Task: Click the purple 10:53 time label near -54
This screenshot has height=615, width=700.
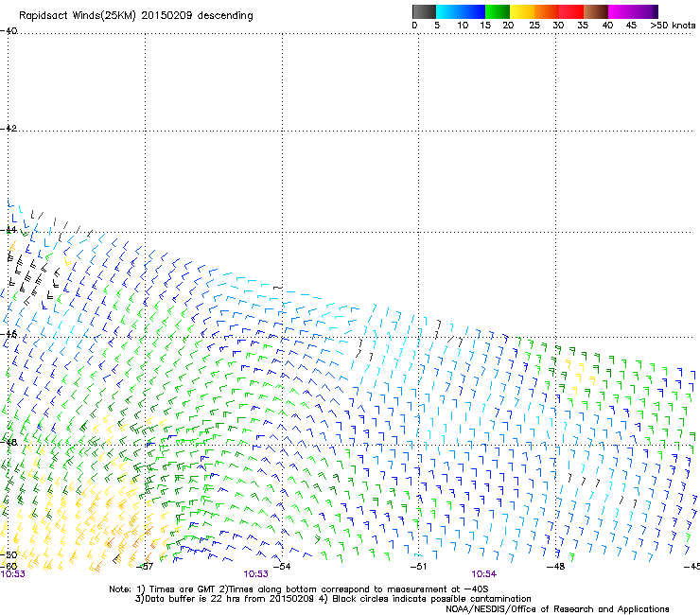Action: point(255,574)
